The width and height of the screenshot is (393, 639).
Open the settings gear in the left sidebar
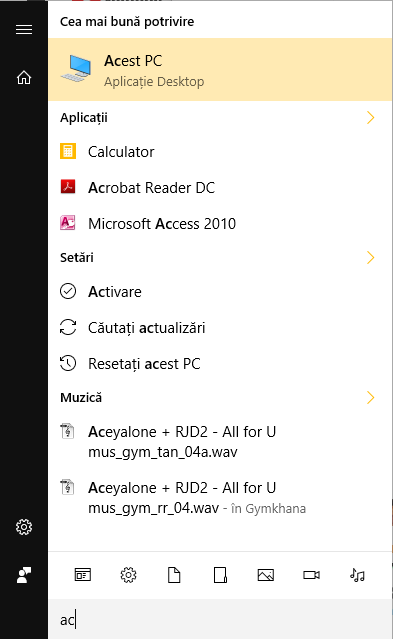24,527
